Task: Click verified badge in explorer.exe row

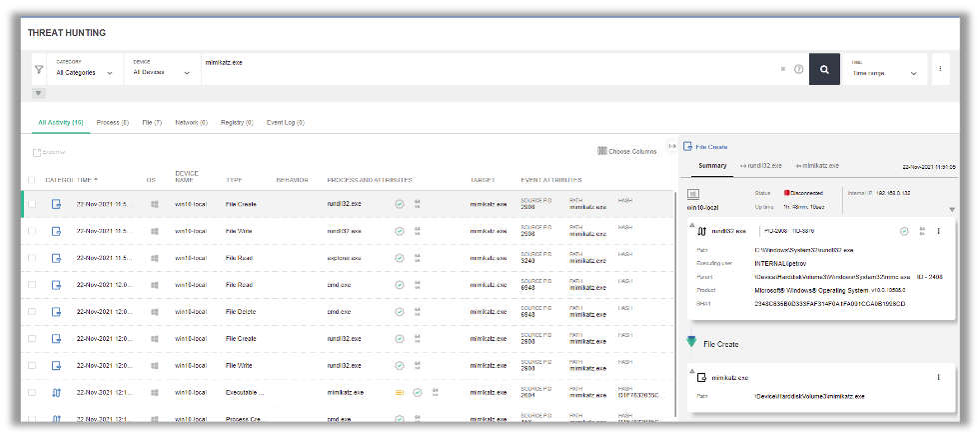Action: click(x=400, y=258)
